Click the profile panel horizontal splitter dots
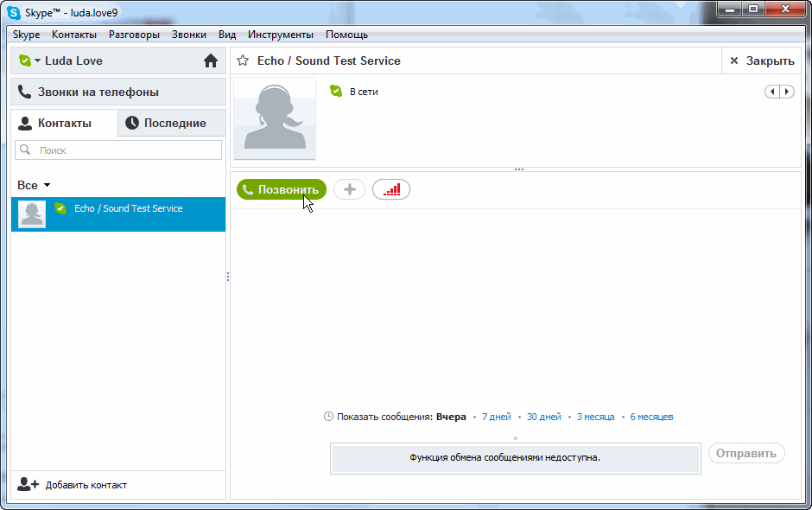The width and height of the screenshot is (812, 510). [519, 169]
